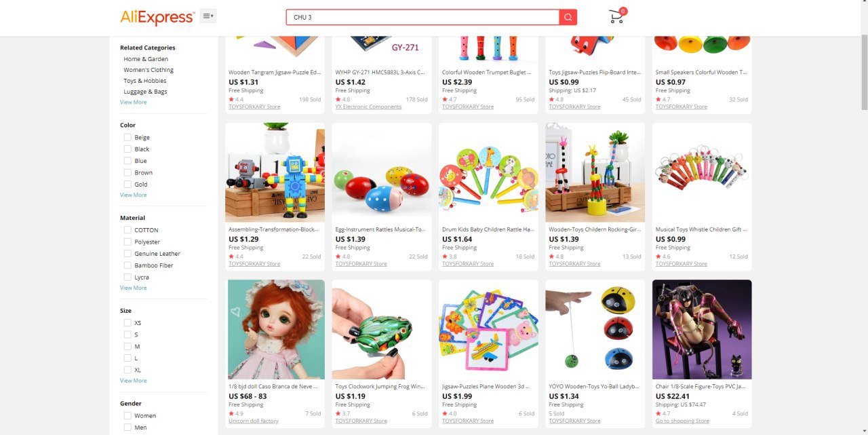Select the Toys & Hobbies category
This screenshot has width=868, height=435.
[145, 81]
